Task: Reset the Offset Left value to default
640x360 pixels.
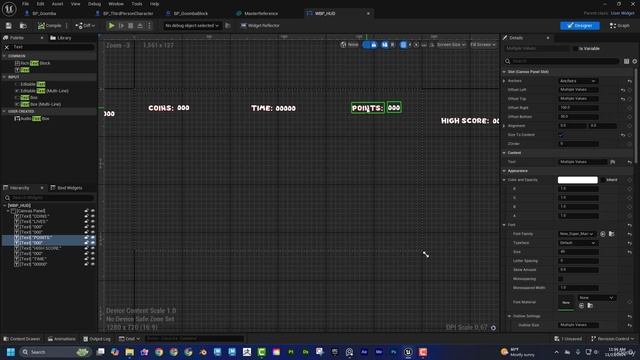Action: pyautogui.click(x=623, y=90)
